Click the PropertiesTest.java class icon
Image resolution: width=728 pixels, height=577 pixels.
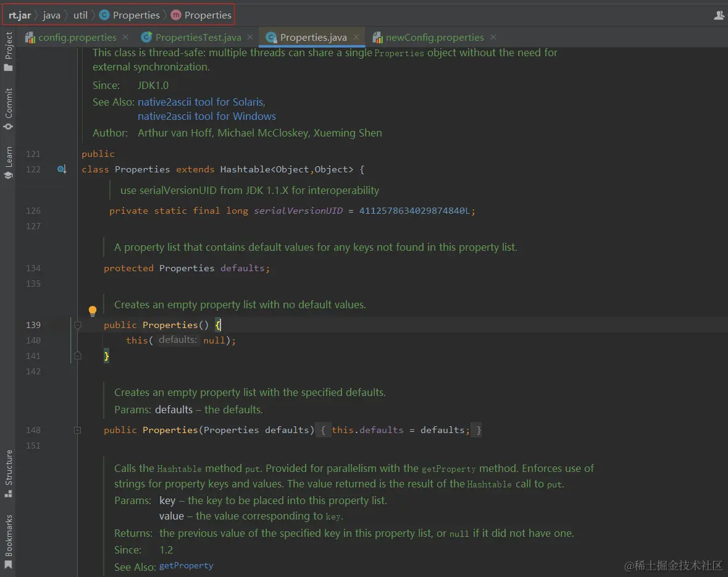[147, 37]
